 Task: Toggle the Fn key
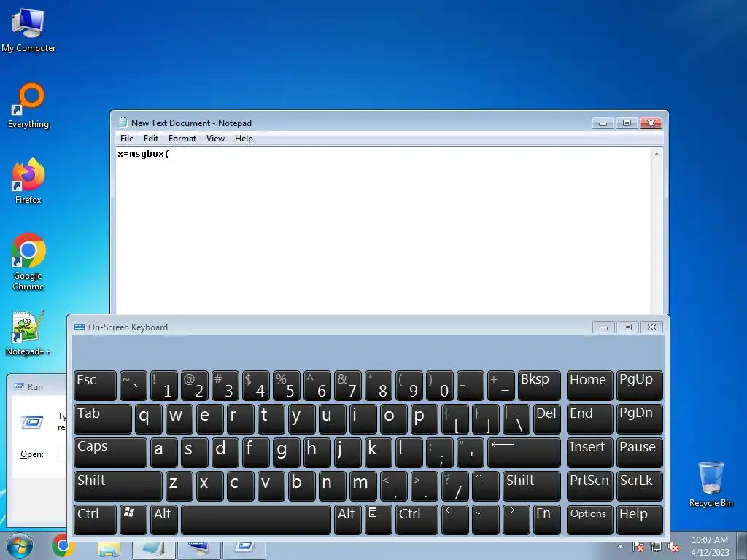pyautogui.click(x=546, y=519)
